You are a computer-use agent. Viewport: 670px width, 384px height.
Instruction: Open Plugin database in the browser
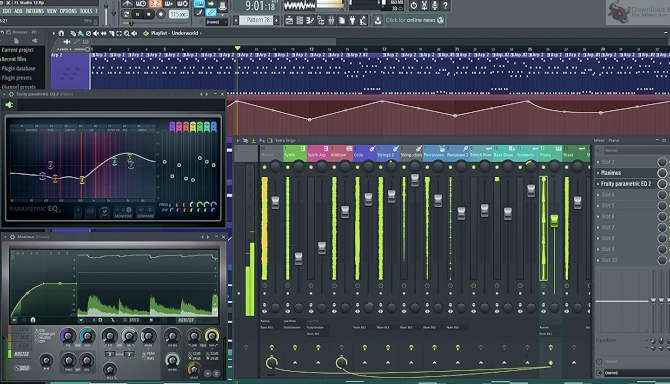pos(18,68)
